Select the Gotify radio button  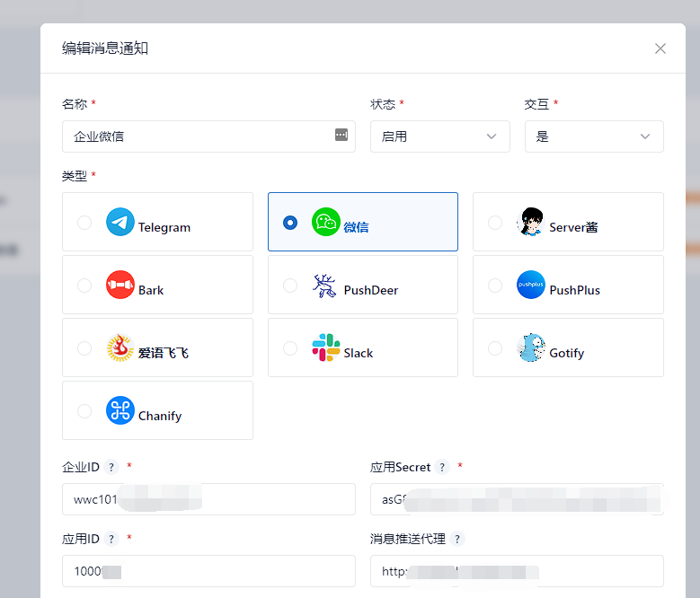495,347
